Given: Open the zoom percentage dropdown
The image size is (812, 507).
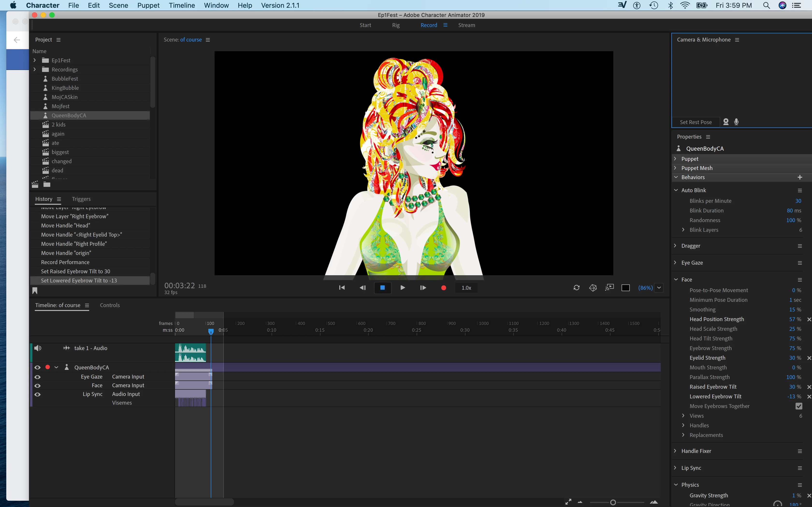Looking at the screenshot, I should (659, 288).
